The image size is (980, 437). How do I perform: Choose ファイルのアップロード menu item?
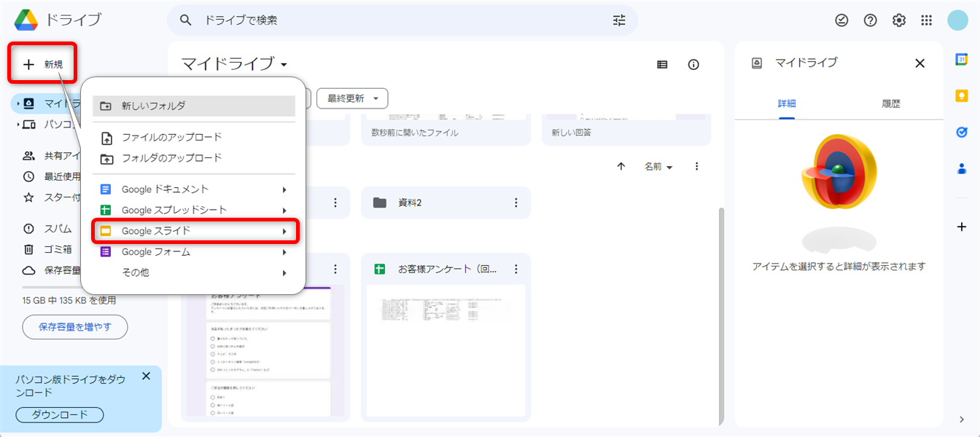tap(171, 137)
